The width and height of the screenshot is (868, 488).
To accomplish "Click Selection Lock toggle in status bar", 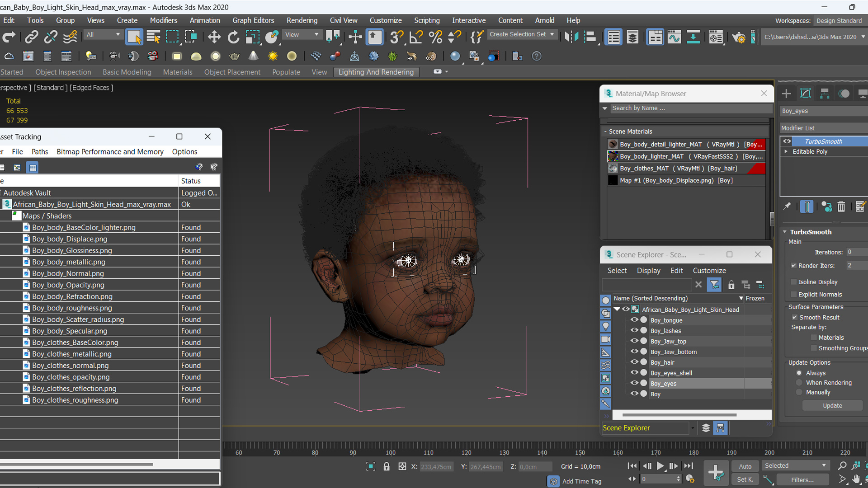I will [387, 466].
